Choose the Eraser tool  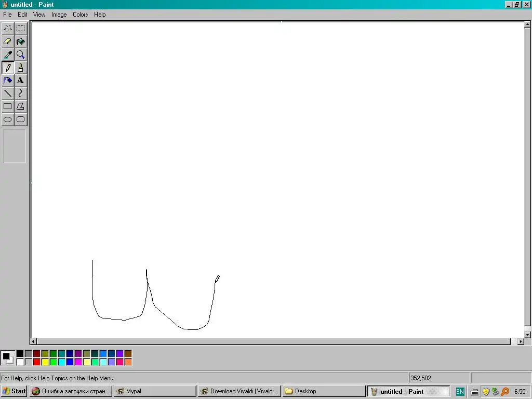(8, 42)
